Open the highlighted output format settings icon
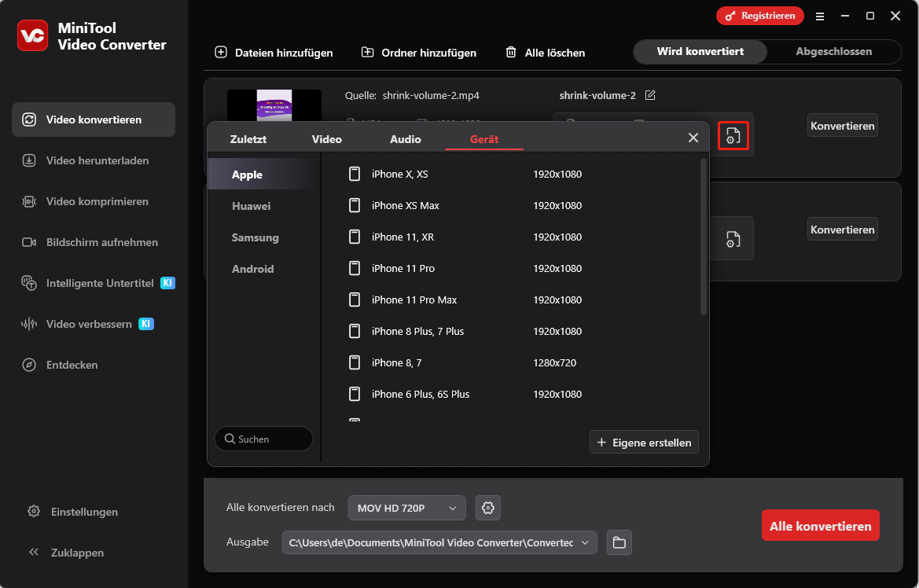The height and width of the screenshot is (588, 919). [733, 135]
